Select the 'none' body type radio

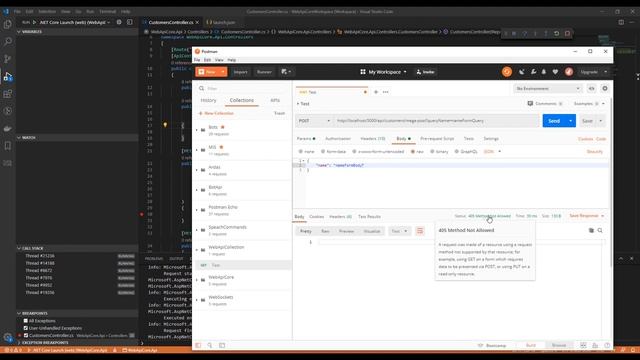point(301,151)
